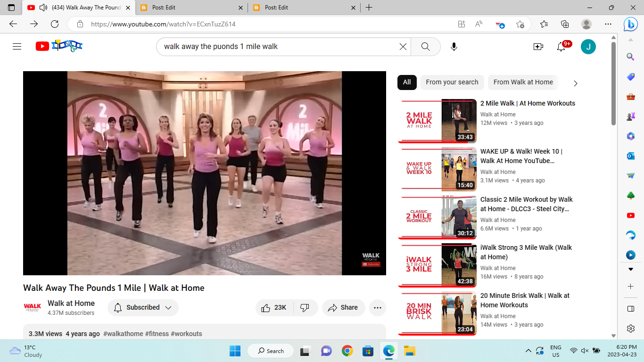Open Edge Settings and more menu
Viewport: 644px width, 362px height.
click(608, 24)
